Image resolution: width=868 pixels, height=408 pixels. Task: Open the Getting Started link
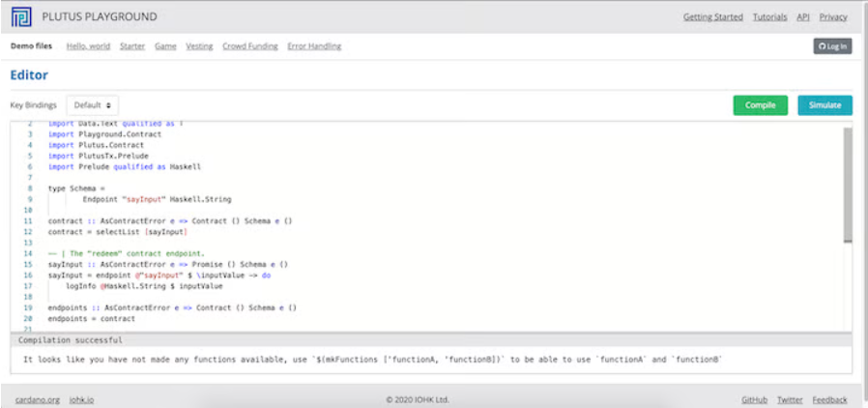713,17
